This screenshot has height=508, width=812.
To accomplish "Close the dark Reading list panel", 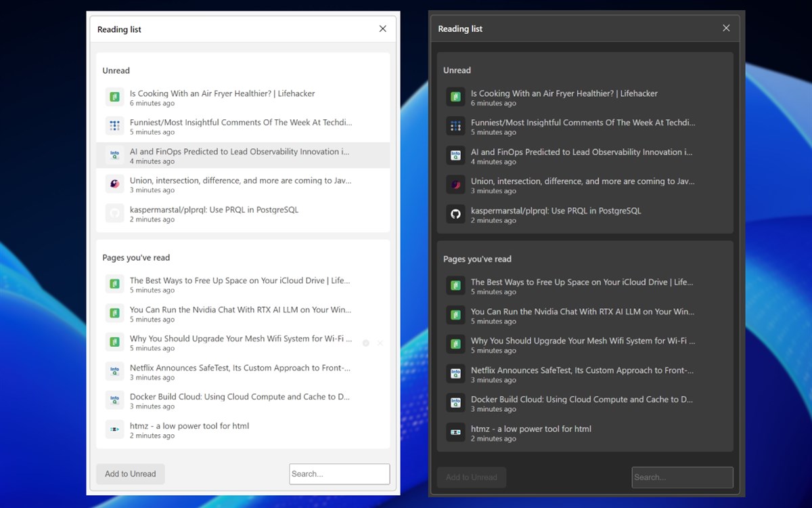I will tap(726, 28).
